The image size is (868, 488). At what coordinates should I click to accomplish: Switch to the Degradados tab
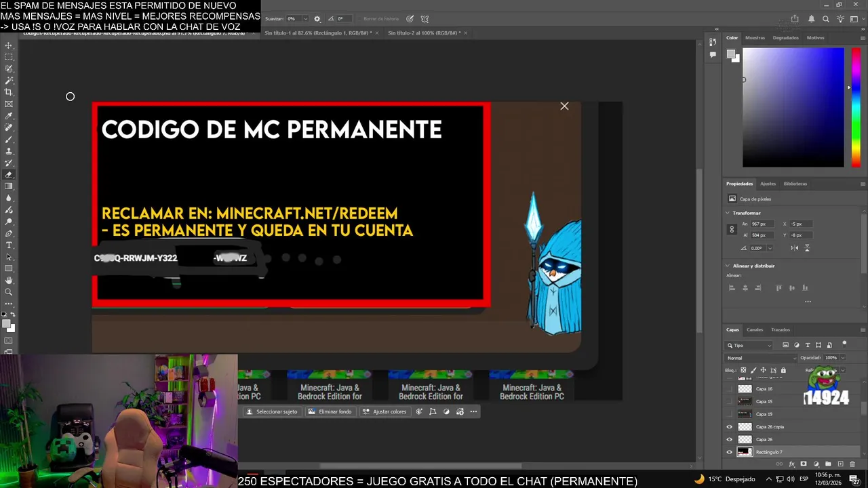point(785,38)
